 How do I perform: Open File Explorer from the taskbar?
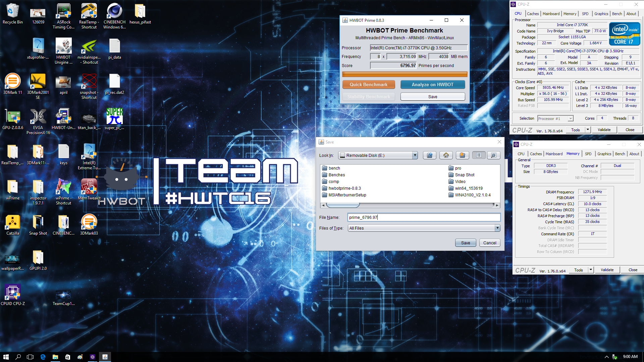tap(55, 357)
